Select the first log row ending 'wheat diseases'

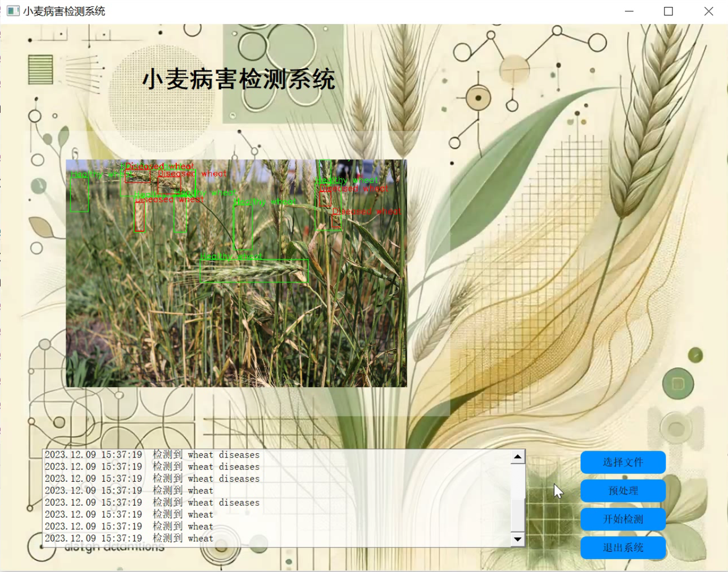point(152,455)
